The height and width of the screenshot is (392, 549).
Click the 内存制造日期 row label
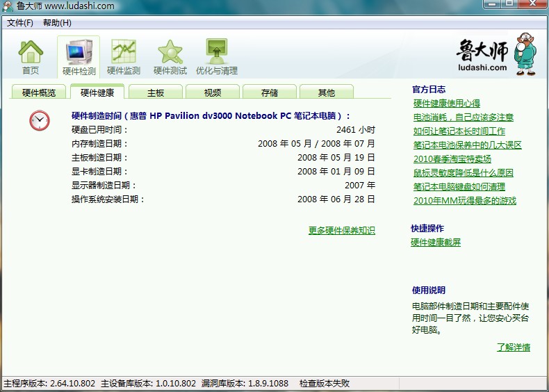click(x=100, y=143)
